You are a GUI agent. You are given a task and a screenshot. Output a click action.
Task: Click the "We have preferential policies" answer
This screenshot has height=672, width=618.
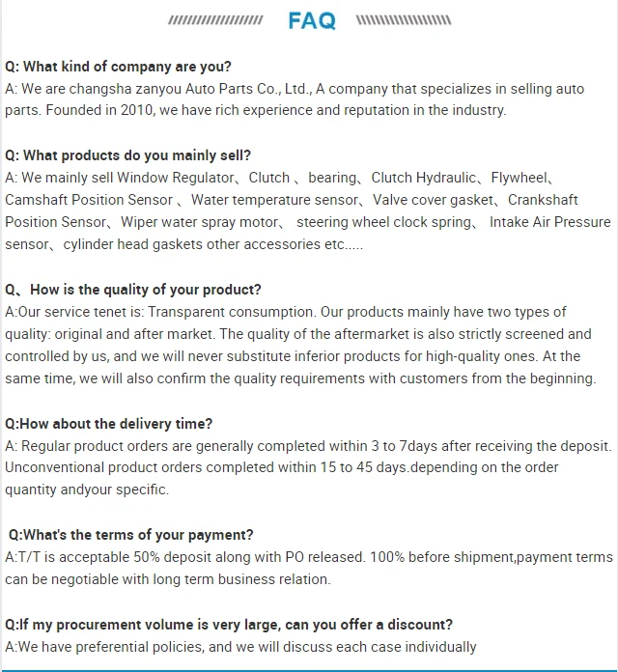[x=241, y=647]
